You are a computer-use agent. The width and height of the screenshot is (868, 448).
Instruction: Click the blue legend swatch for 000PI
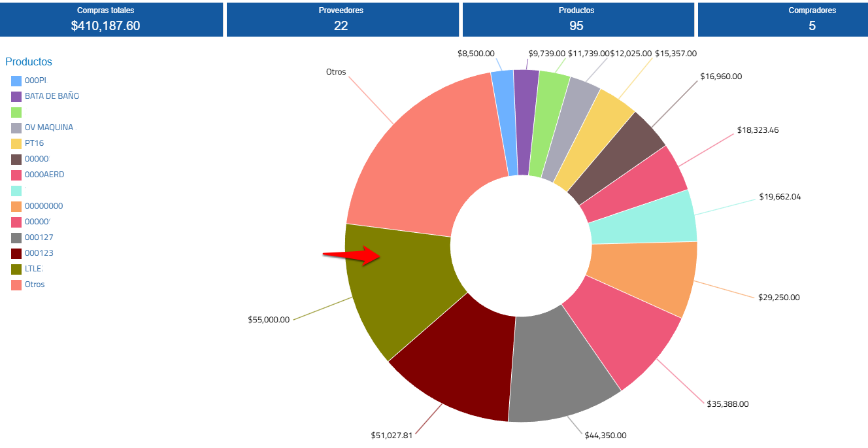coord(17,80)
